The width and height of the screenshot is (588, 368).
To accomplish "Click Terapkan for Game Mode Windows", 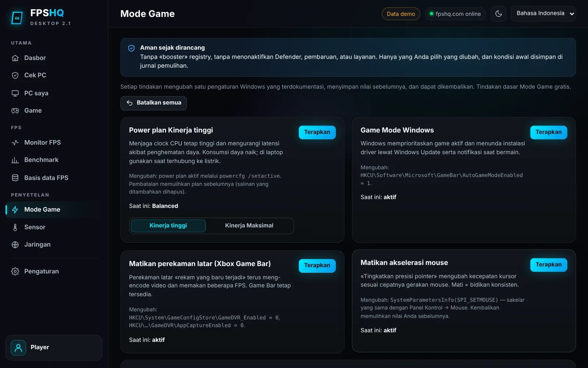I will click(x=548, y=132).
